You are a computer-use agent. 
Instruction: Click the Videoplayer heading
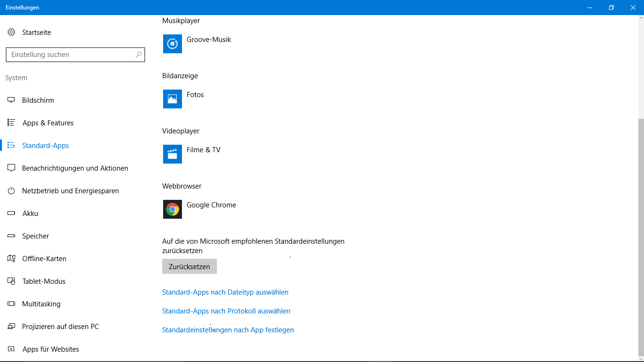point(181,131)
